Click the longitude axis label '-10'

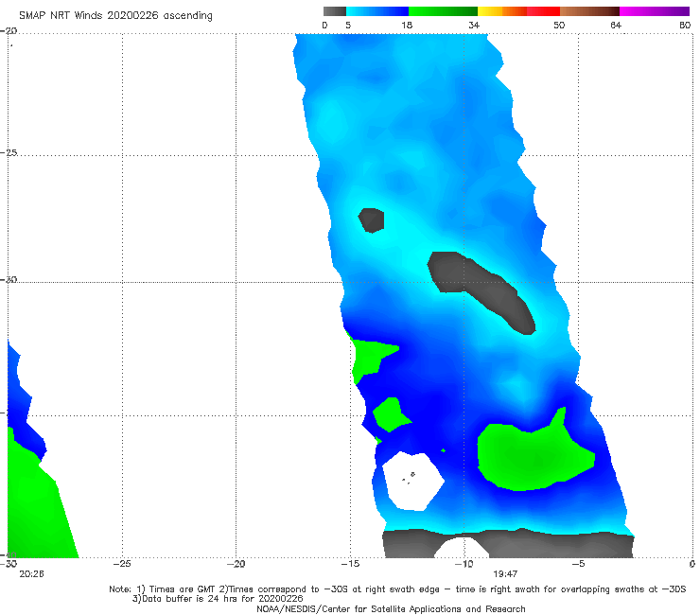[x=464, y=564]
